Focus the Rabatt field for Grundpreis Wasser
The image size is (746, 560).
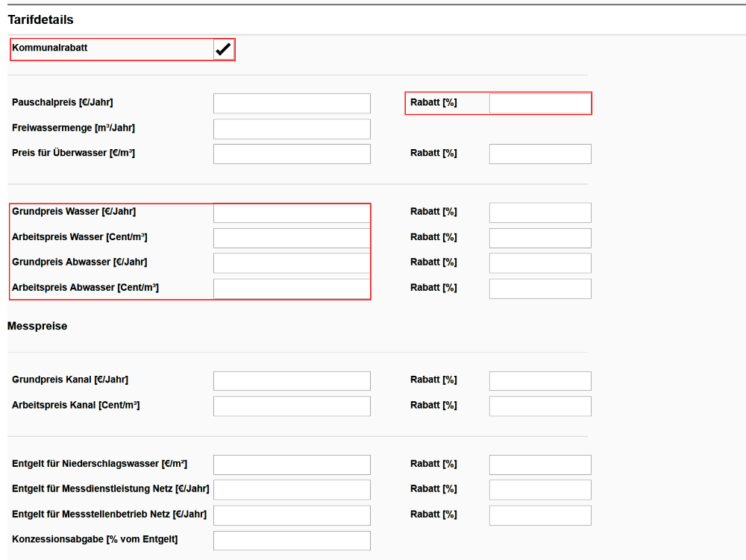click(540, 213)
